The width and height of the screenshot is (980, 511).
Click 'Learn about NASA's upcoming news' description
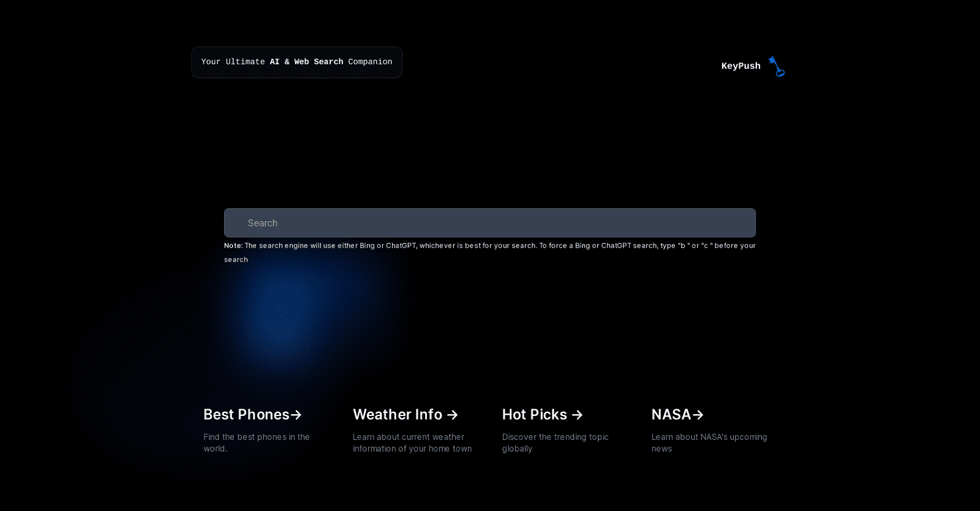pyautogui.click(x=709, y=442)
